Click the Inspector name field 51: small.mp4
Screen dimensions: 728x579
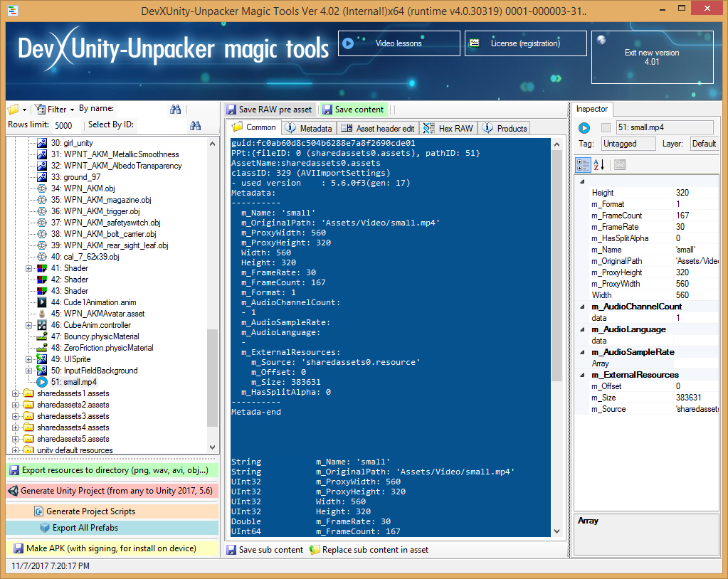point(665,127)
